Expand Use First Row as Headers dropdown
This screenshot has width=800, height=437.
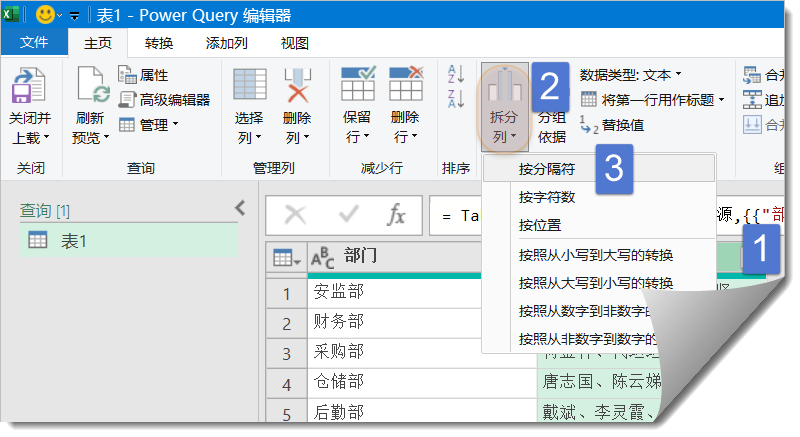[721, 100]
